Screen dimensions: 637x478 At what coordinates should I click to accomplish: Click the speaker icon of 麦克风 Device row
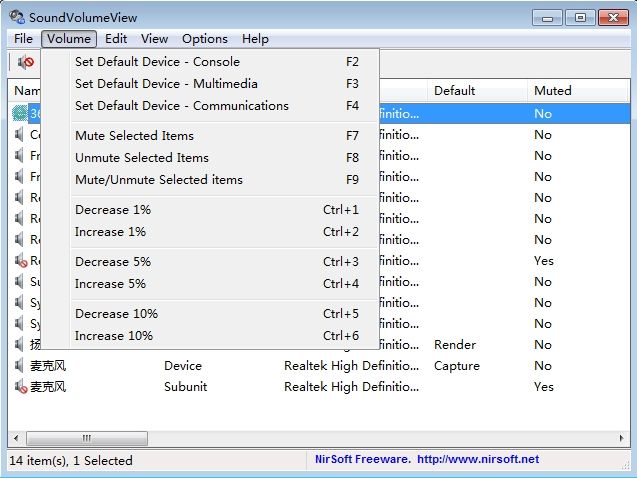point(19,366)
